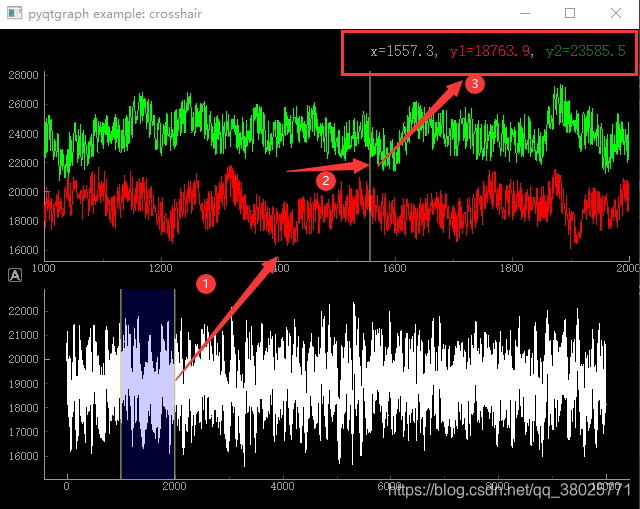640x509 pixels.
Task: Click the 26000 tick label on top plot
Action: pos(23,104)
